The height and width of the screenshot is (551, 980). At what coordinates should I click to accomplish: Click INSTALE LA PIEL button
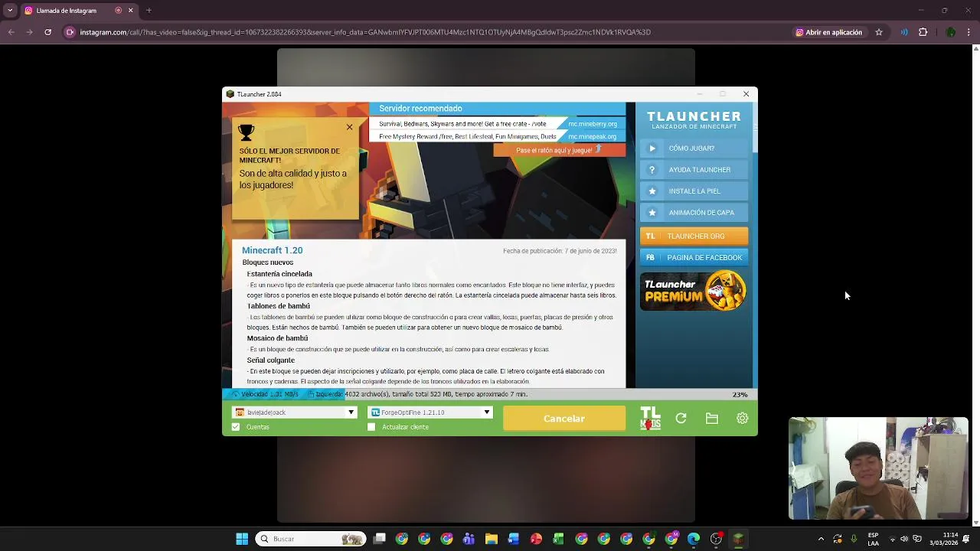pos(694,191)
